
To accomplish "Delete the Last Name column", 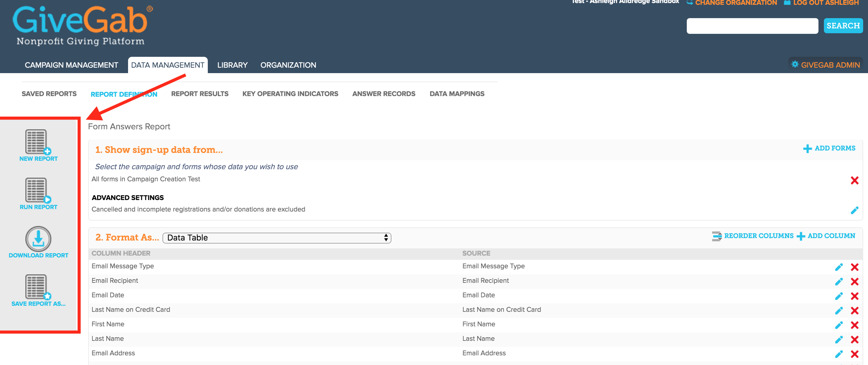I will pyautogui.click(x=854, y=340).
